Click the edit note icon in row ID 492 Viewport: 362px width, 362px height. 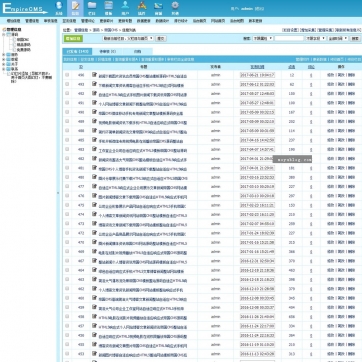click(95, 93)
